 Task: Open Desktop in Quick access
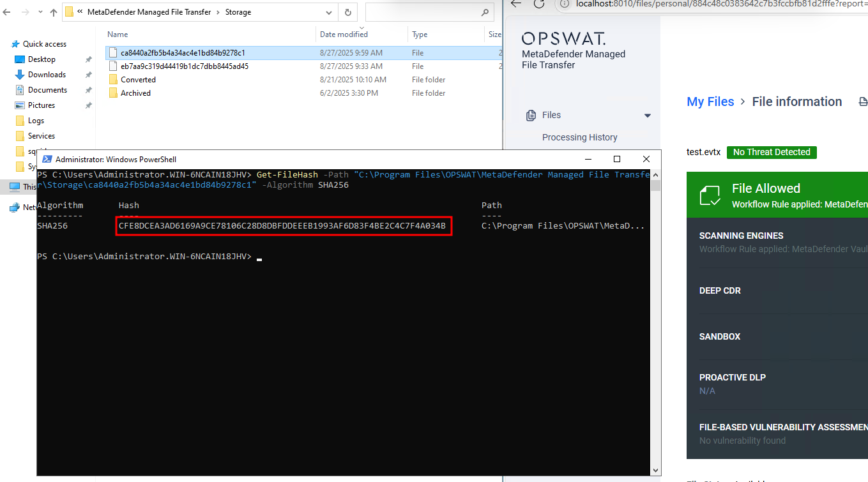pyautogui.click(x=42, y=59)
